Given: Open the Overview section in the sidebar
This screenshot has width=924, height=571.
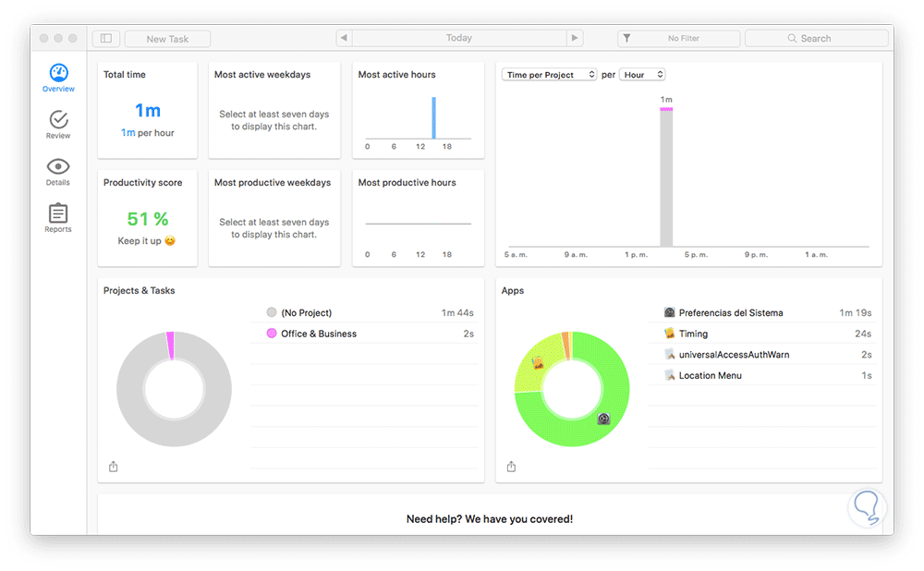Looking at the screenshot, I should [x=58, y=78].
